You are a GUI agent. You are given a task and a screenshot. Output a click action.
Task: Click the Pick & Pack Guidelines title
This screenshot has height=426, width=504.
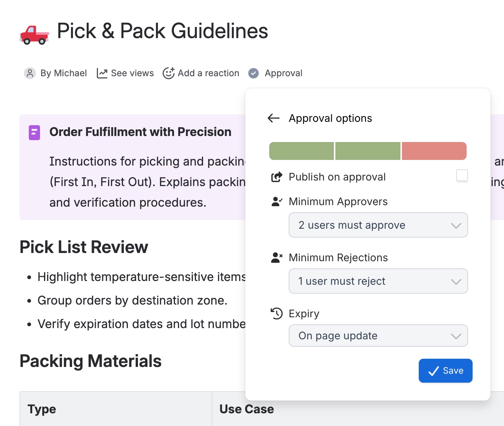(x=162, y=31)
